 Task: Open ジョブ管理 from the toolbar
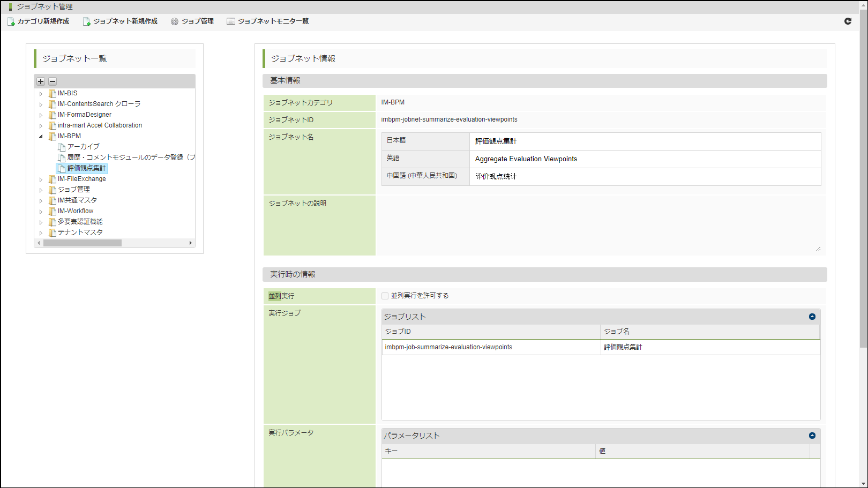click(x=192, y=21)
